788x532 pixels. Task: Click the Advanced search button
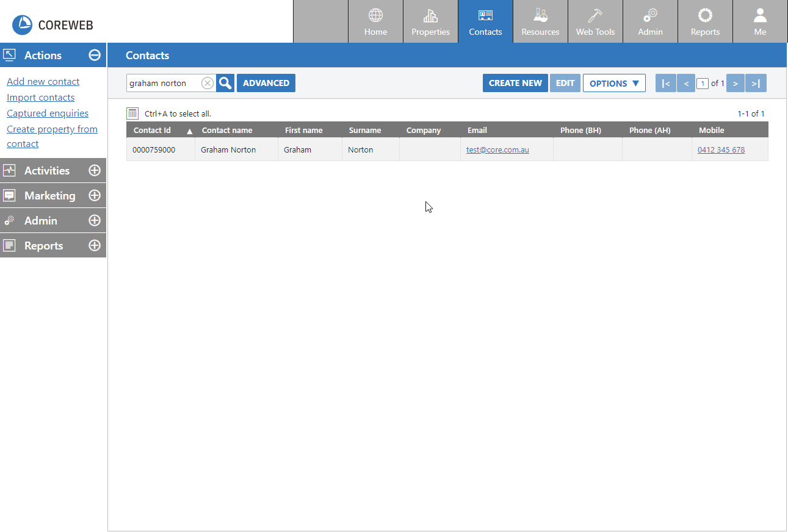(266, 83)
